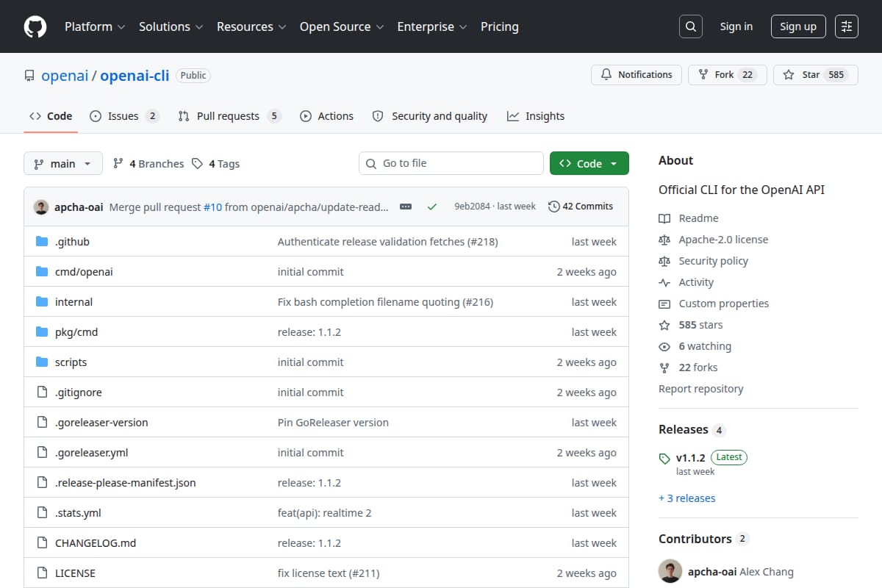Viewport: 882px width, 588px height.
Task: Open the Apache-2.0 license scale icon
Action: (664, 240)
